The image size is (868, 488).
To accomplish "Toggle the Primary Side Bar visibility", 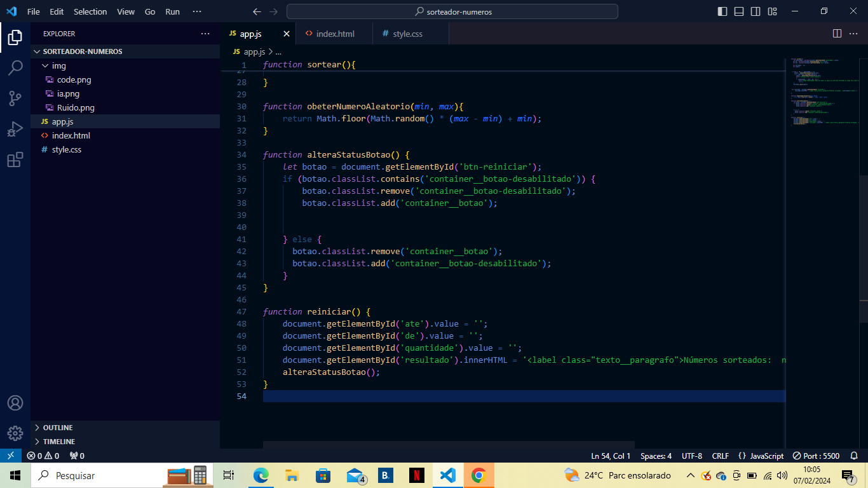I will 722,11.
